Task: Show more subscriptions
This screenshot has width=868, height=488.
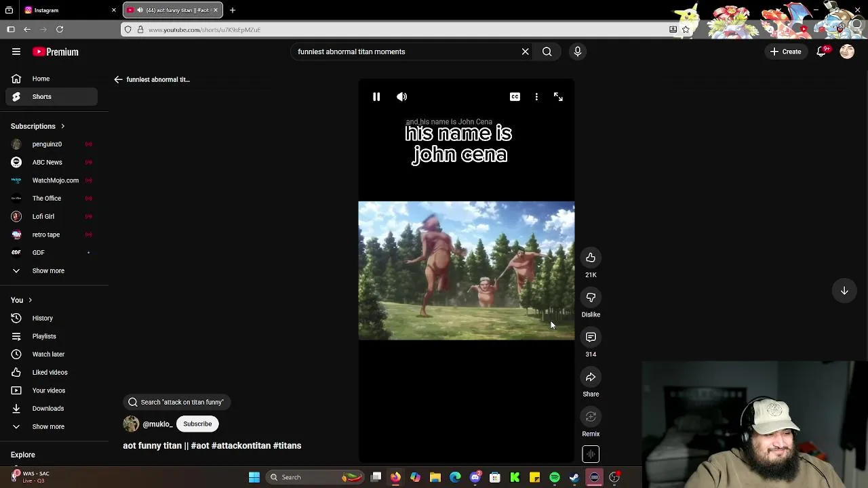Action: 52,271
